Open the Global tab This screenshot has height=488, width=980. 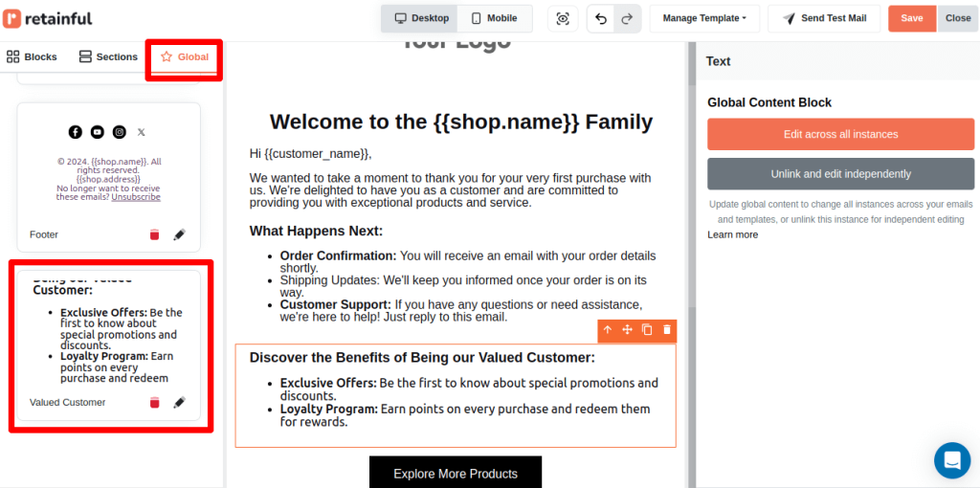click(x=185, y=56)
